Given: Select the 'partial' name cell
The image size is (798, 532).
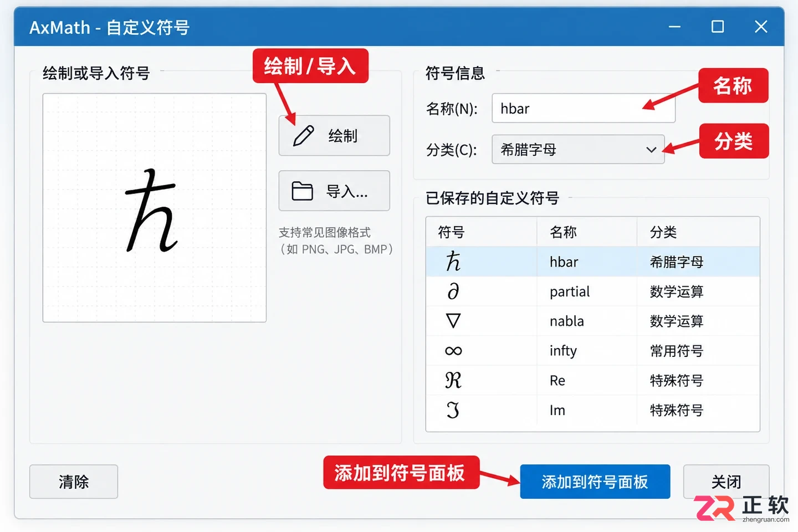Looking at the screenshot, I should pyautogui.click(x=587, y=291).
